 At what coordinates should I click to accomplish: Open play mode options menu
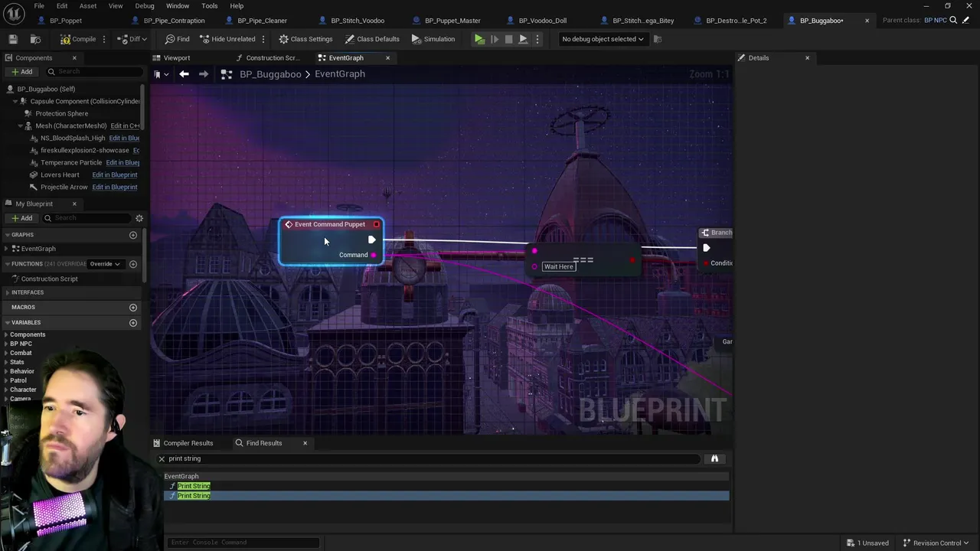click(x=537, y=39)
